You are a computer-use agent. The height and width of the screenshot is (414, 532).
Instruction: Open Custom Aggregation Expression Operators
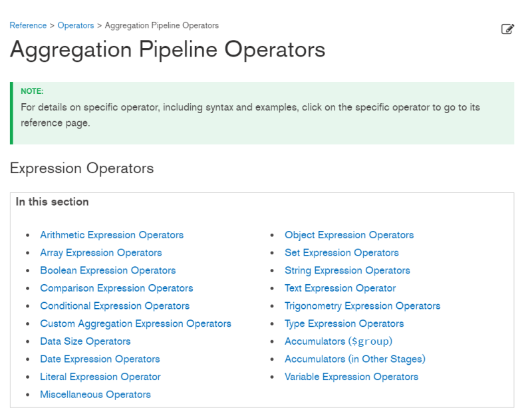136,323
